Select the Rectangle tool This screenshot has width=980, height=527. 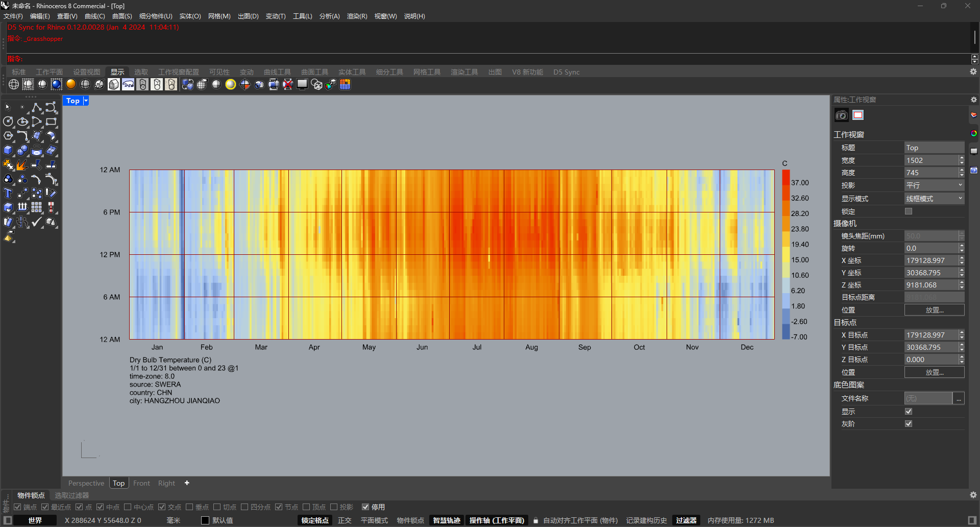point(51,122)
